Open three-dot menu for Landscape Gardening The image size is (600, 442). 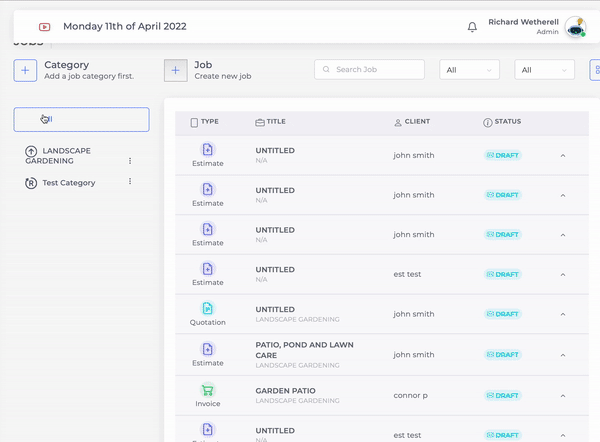pyautogui.click(x=129, y=161)
